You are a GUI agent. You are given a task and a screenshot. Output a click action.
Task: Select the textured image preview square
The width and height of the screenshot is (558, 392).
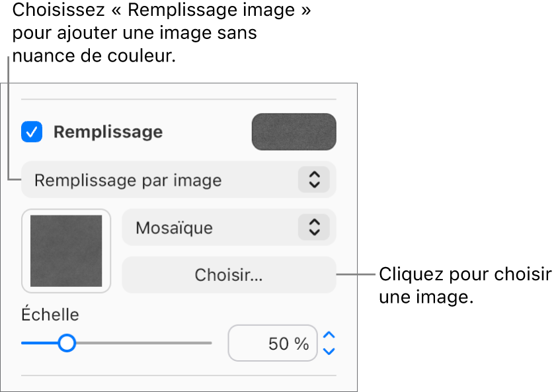click(x=65, y=251)
